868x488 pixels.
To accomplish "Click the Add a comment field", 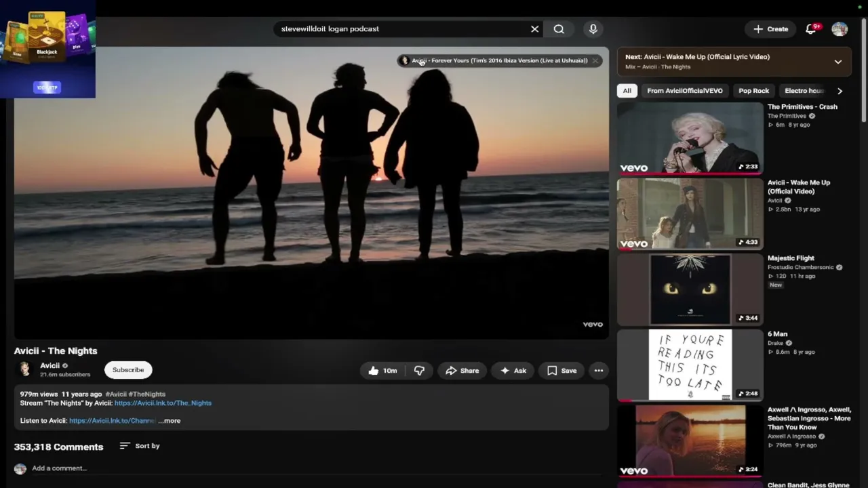I will click(317, 468).
